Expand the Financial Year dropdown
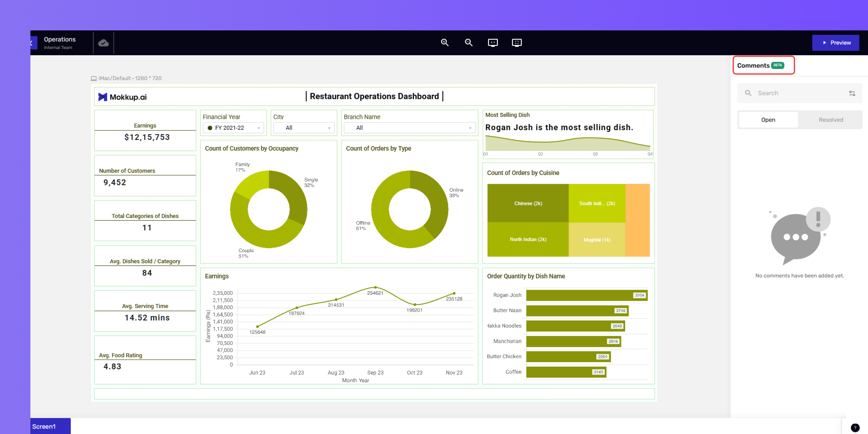This screenshot has width=868, height=434. (x=233, y=128)
